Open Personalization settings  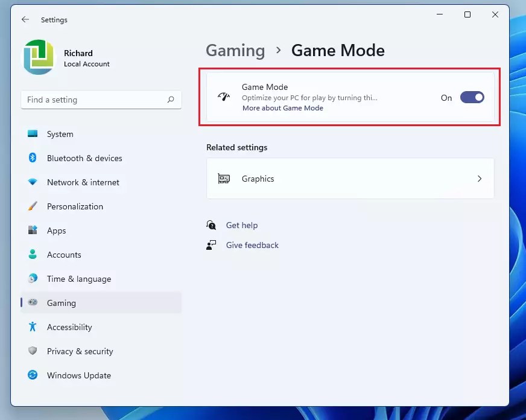click(x=32, y=206)
